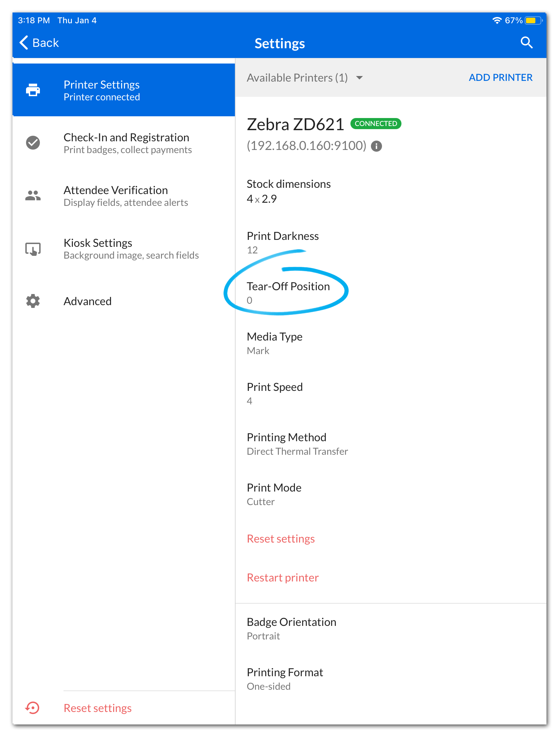Viewport: 560px width, 738px height.
Task: Click the Restart printer link
Action: (283, 577)
